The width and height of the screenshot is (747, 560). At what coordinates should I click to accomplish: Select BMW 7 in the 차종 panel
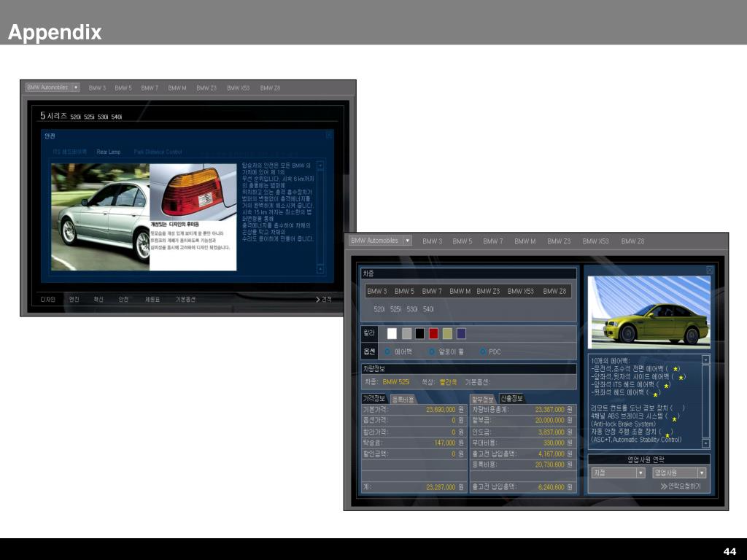pos(432,291)
